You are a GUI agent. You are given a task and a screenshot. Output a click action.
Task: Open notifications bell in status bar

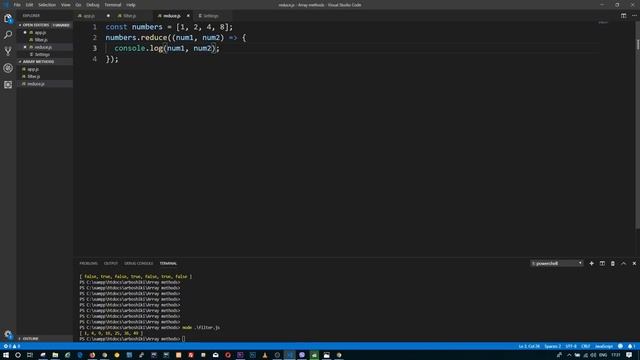(x=631, y=346)
